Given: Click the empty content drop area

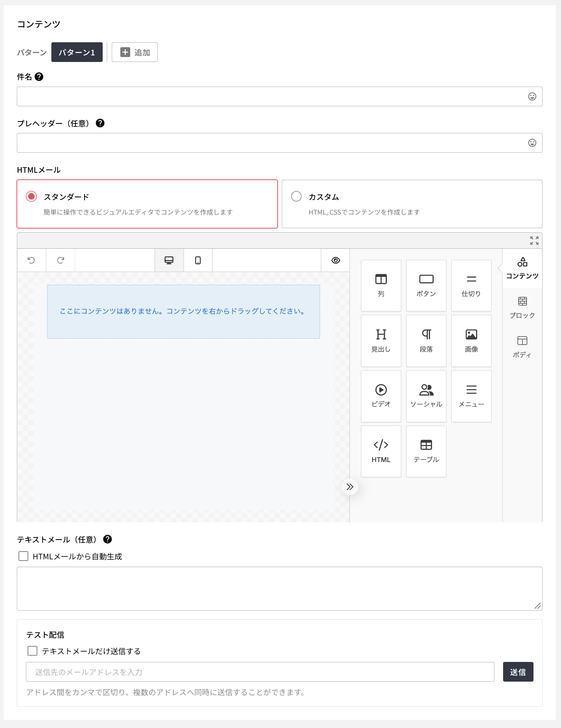Looking at the screenshot, I should (x=184, y=311).
